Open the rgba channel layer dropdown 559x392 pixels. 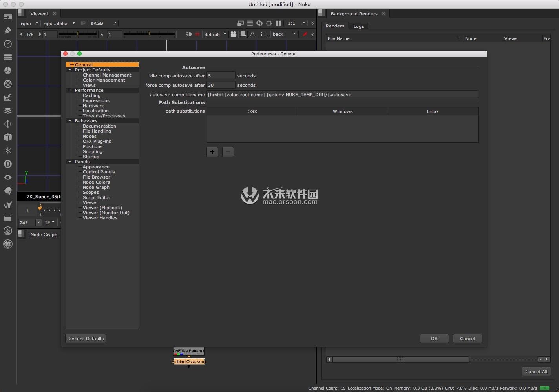(x=29, y=23)
